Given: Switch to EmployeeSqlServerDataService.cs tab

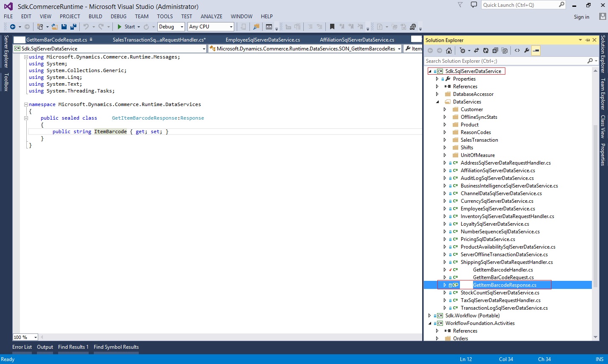Looking at the screenshot, I should point(263,40).
